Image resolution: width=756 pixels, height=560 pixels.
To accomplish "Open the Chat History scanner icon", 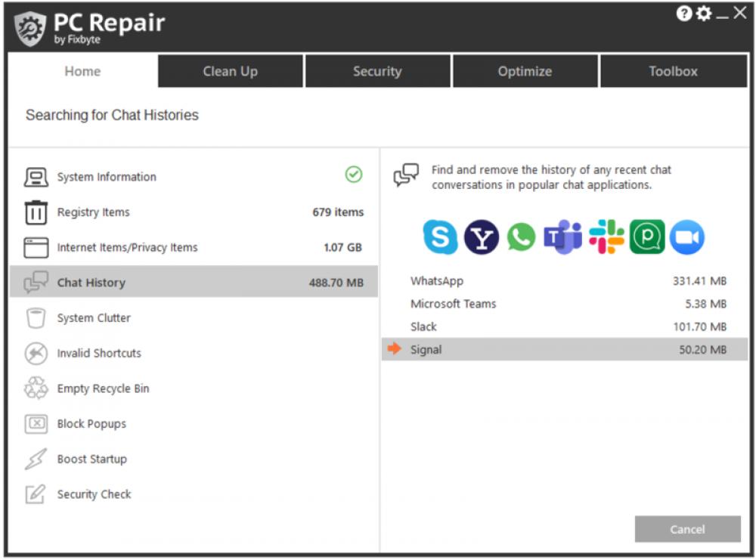I will coord(37,282).
